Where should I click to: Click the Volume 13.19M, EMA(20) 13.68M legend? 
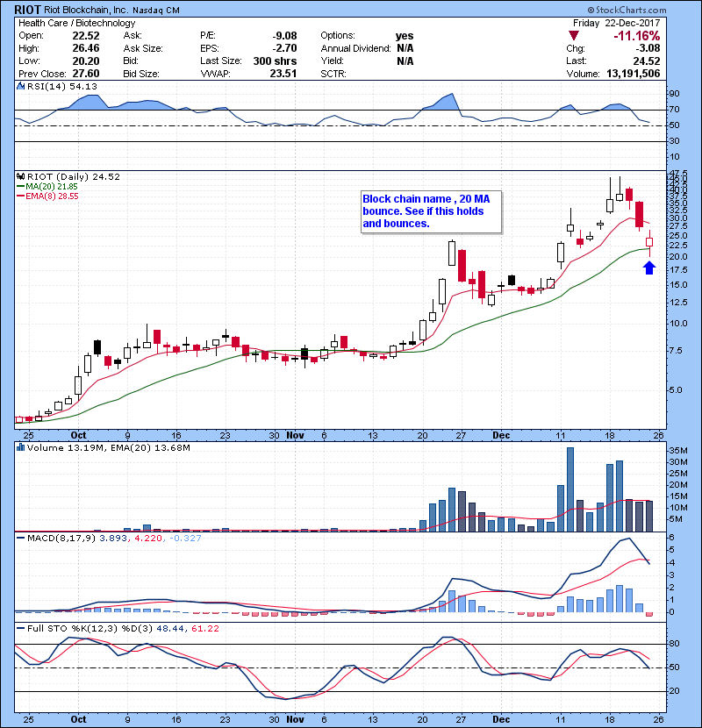point(109,448)
